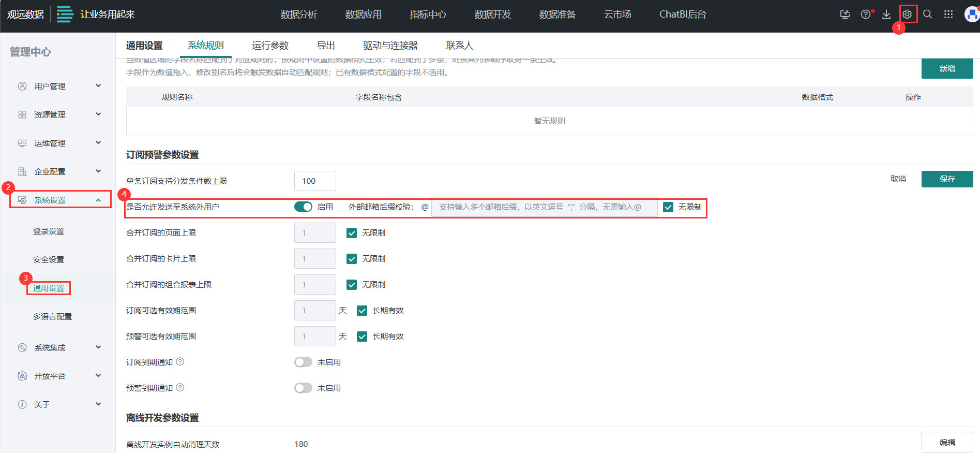Screen dimensions: 980x453
Task: Open 多语言配置 in sidebar
Action: 52,317
